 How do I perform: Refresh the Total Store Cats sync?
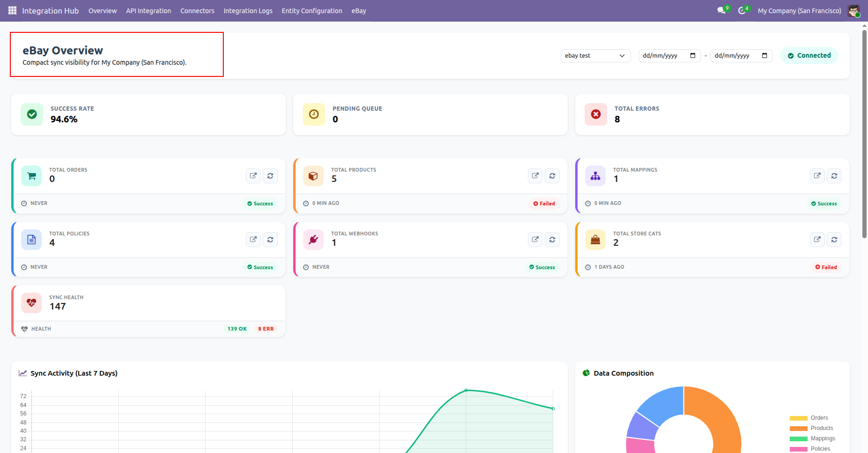(x=834, y=240)
